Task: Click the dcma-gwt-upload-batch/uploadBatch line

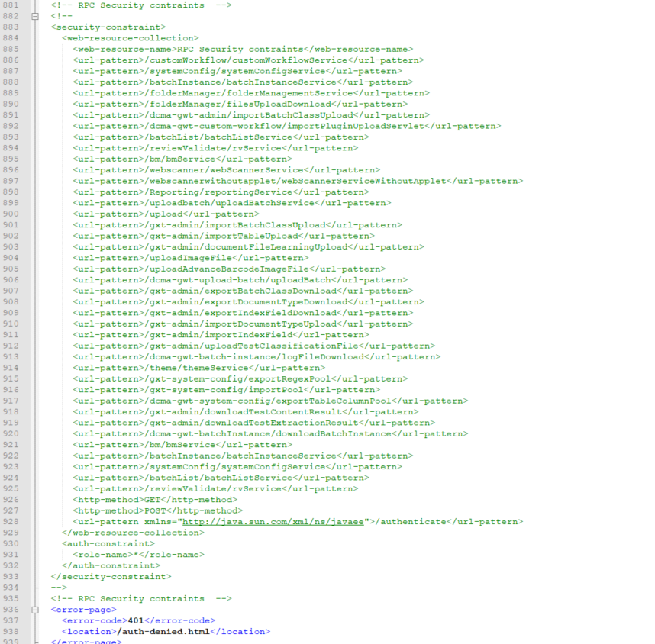Action: [x=240, y=280]
